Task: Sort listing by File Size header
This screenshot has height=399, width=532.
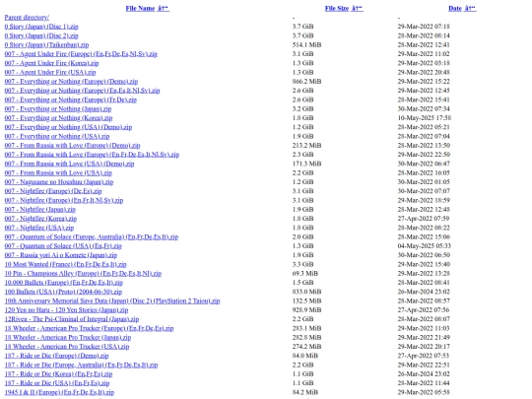Action: 337,8
